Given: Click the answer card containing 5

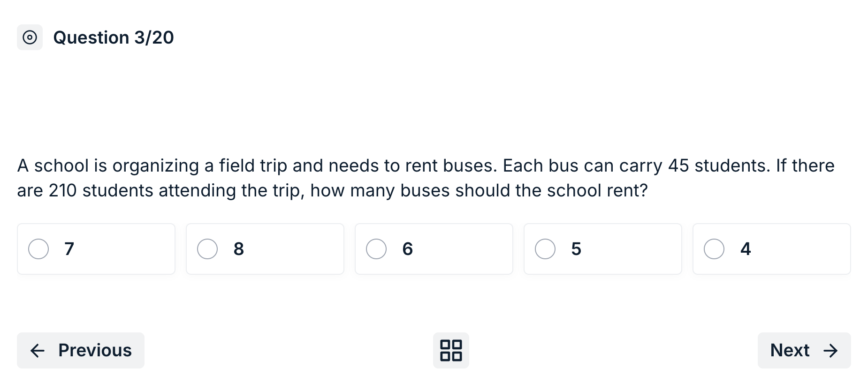Looking at the screenshot, I should pyautogui.click(x=603, y=249).
